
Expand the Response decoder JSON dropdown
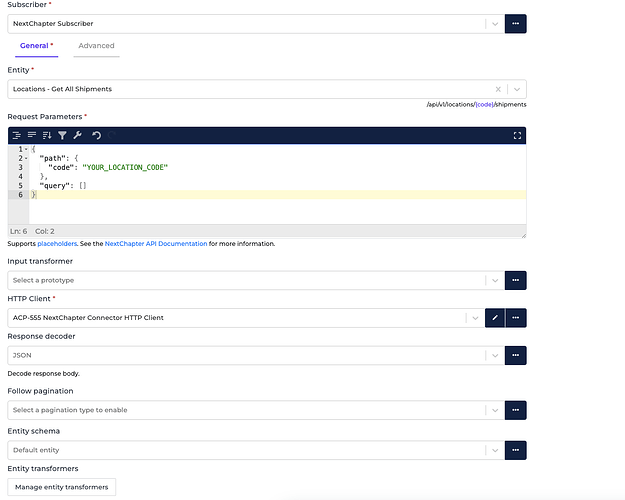[495, 355]
